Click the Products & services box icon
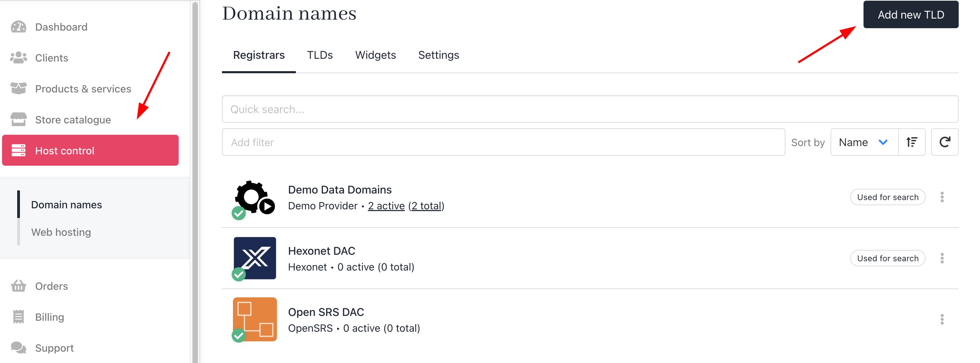 point(18,89)
